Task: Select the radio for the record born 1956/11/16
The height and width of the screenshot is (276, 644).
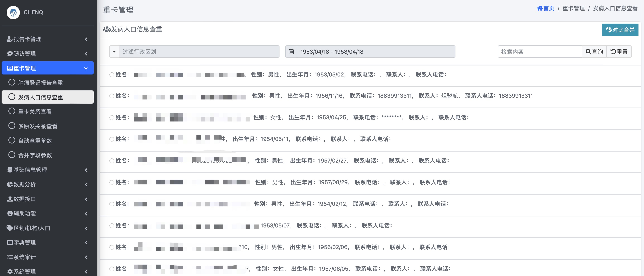Action: tap(112, 96)
